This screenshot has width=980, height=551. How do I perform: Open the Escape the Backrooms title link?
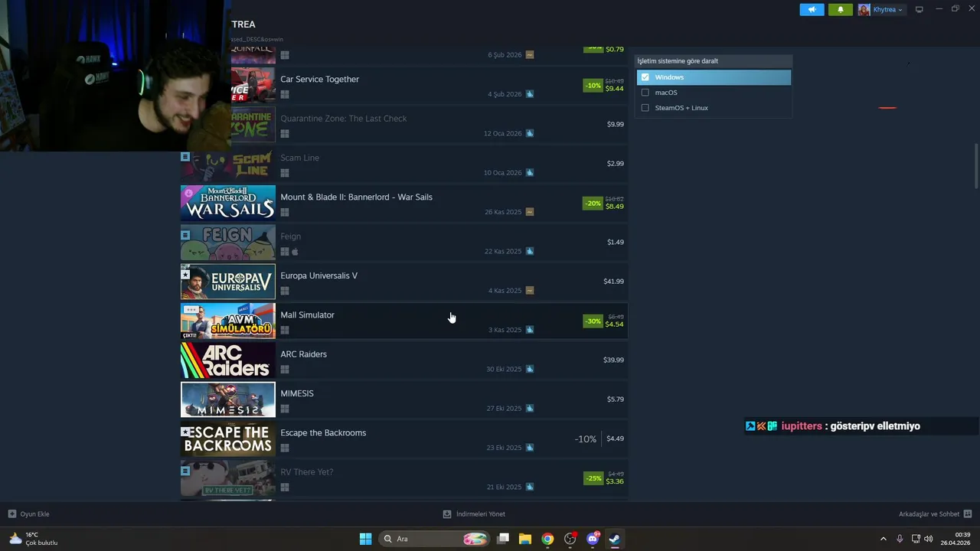point(323,432)
